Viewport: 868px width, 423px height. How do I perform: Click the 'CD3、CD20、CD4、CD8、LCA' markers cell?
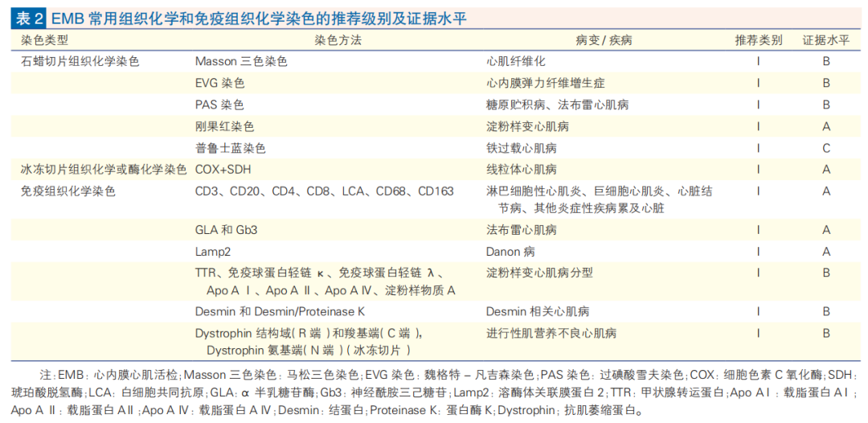pos(325,191)
